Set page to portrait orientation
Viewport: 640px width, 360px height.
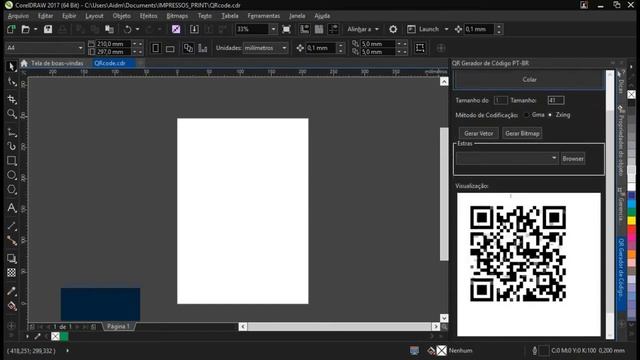(x=156, y=48)
